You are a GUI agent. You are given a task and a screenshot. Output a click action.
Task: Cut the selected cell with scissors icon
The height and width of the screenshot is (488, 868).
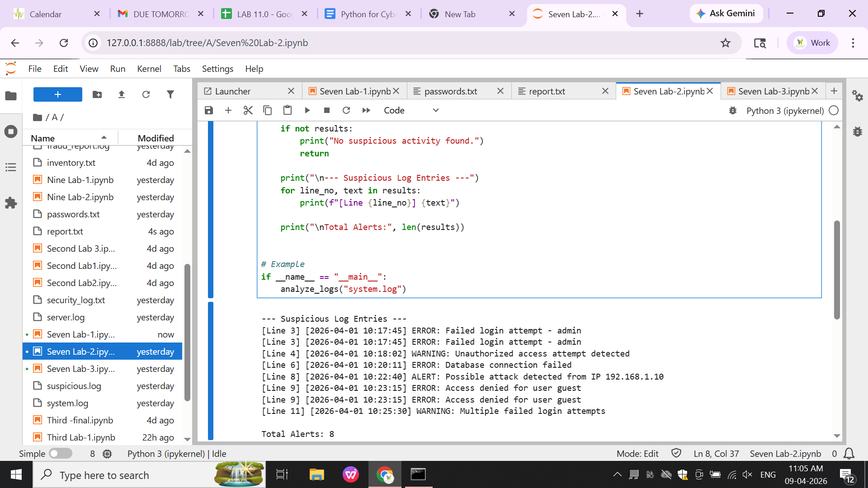pos(248,110)
